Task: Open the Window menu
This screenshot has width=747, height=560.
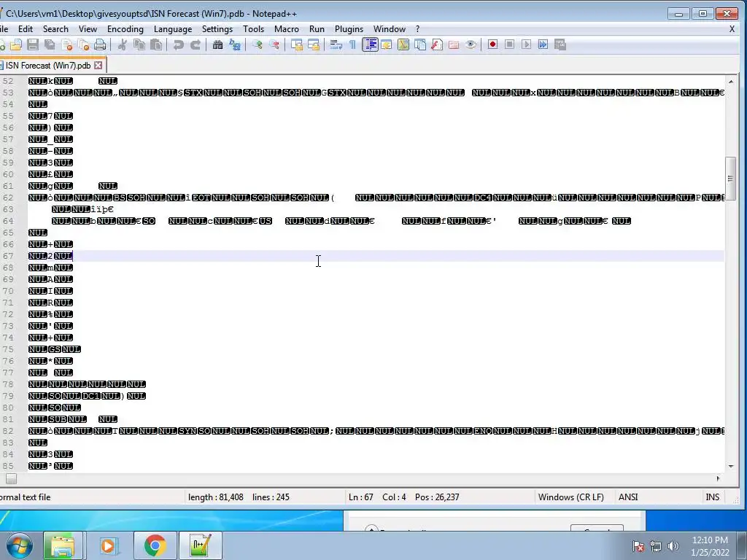Action: 390,29
